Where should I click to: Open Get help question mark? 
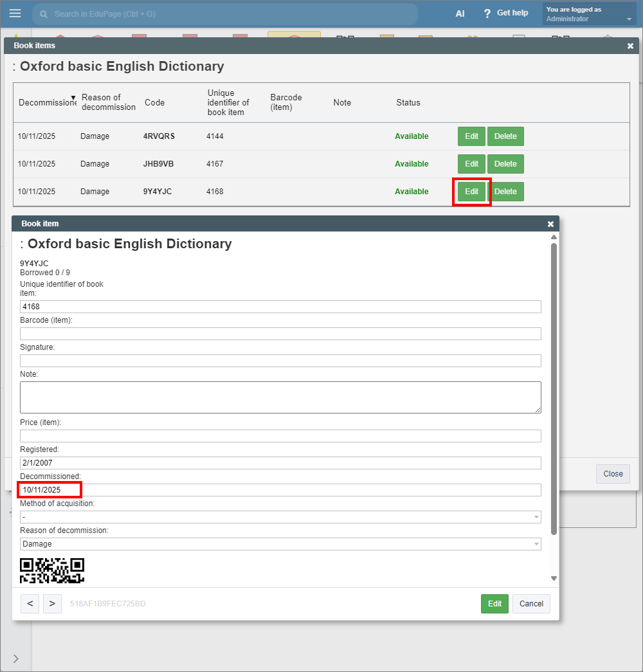pyautogui.click(x=487, y=14)
